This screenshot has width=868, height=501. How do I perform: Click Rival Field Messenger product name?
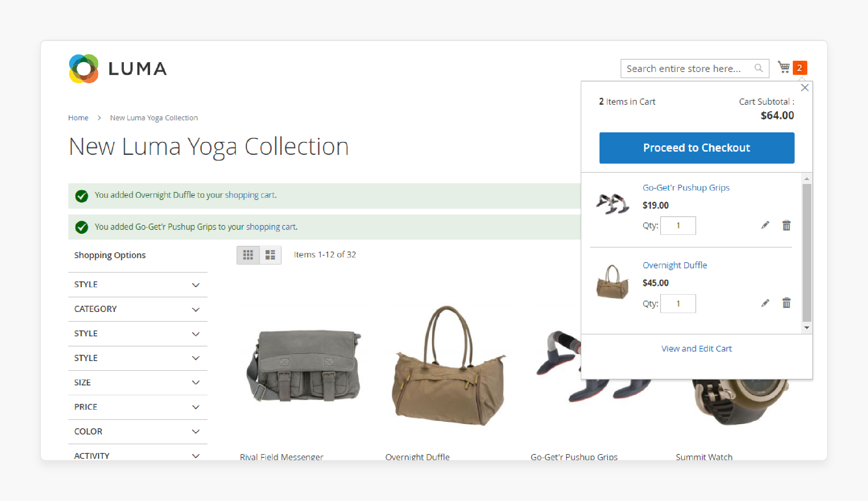pyautogui.click(x=281, y=457)
